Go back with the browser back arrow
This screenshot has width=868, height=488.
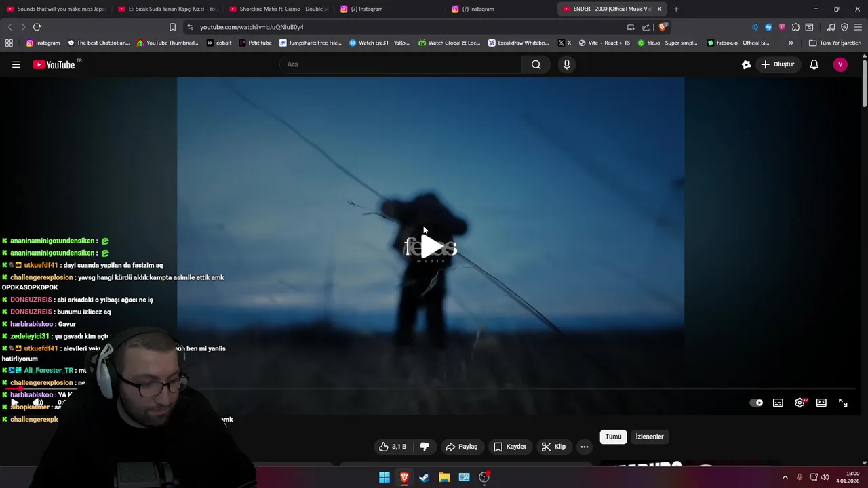click(x=9, y=27)
